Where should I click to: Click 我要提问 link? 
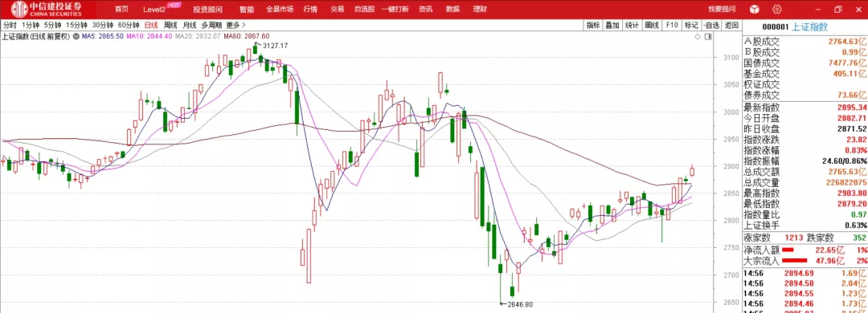pos(722,9)
